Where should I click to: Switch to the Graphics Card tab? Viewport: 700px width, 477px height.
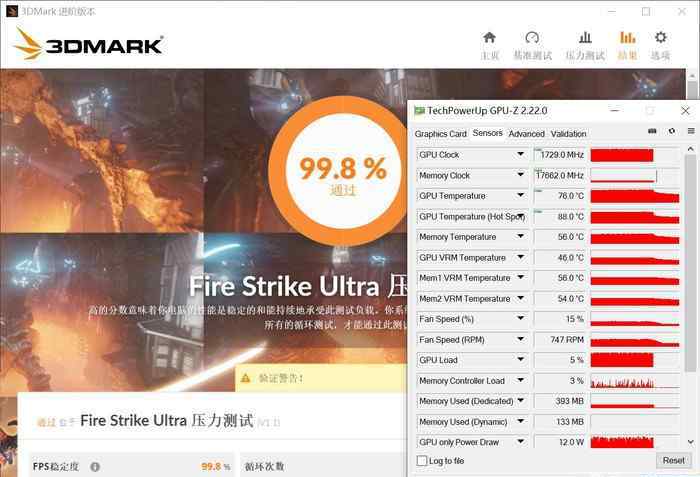coord(441,134)
